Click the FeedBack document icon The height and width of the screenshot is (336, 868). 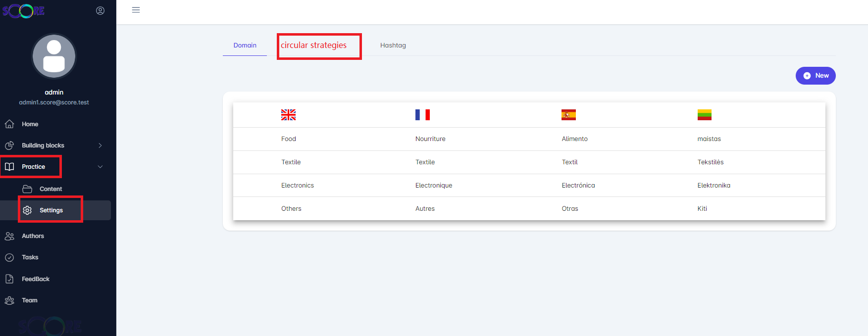pyautogui.click(x=9, y=279)
